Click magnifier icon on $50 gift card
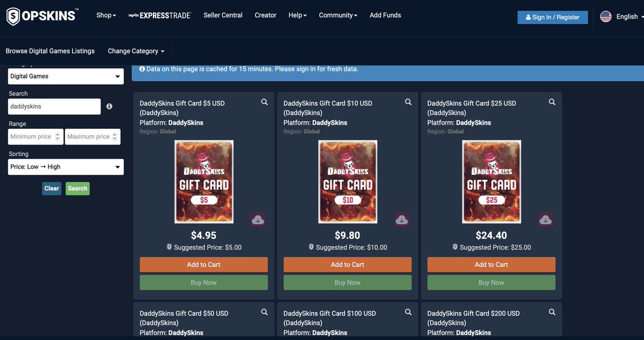This screenshot has width=644, height=340. pyautogui.click(x=264, y=312)
